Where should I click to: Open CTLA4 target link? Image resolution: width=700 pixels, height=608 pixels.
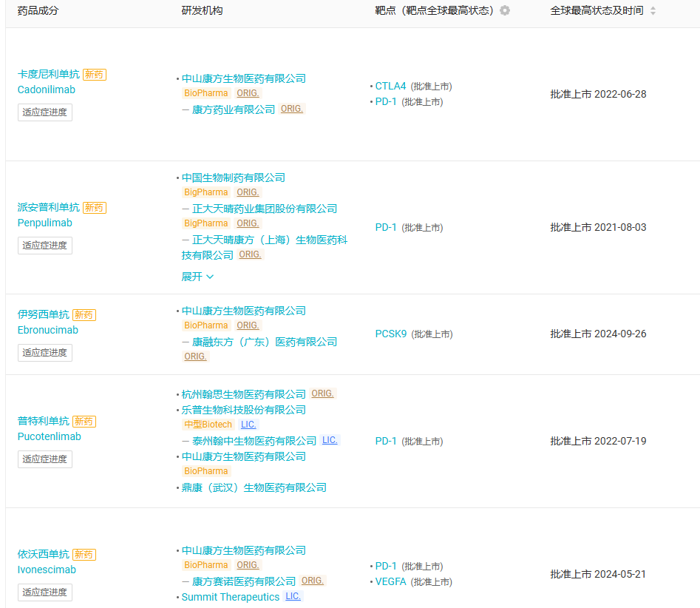[390, 86]
